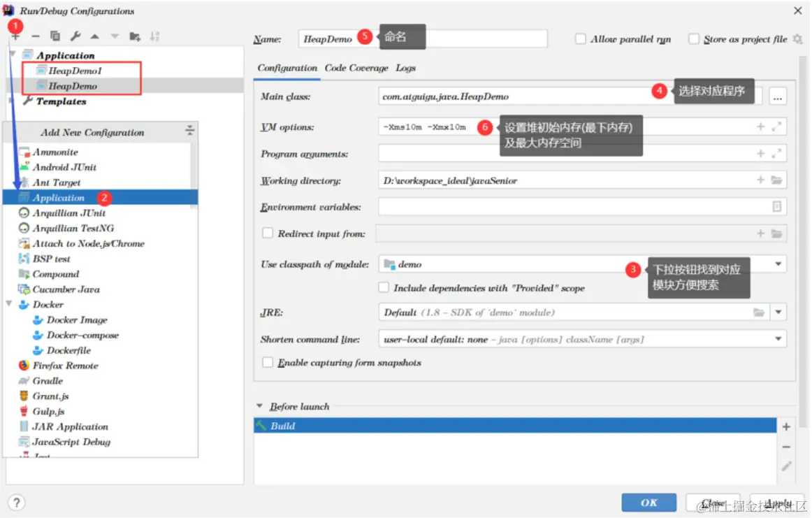This screenshot has width=812, height=518.
Task: Add Before launch task plus icon
Action: 786,426
